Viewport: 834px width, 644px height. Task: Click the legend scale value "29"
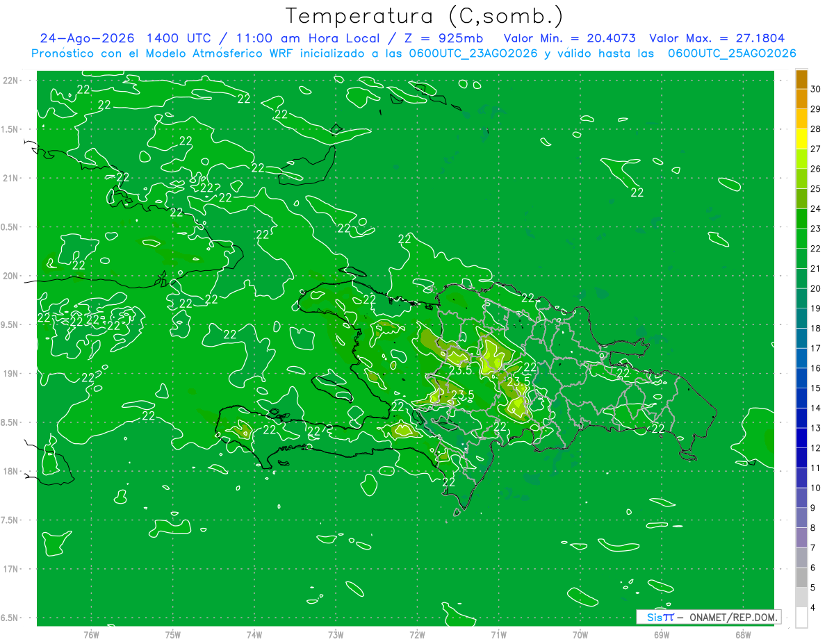pos(816,109)
